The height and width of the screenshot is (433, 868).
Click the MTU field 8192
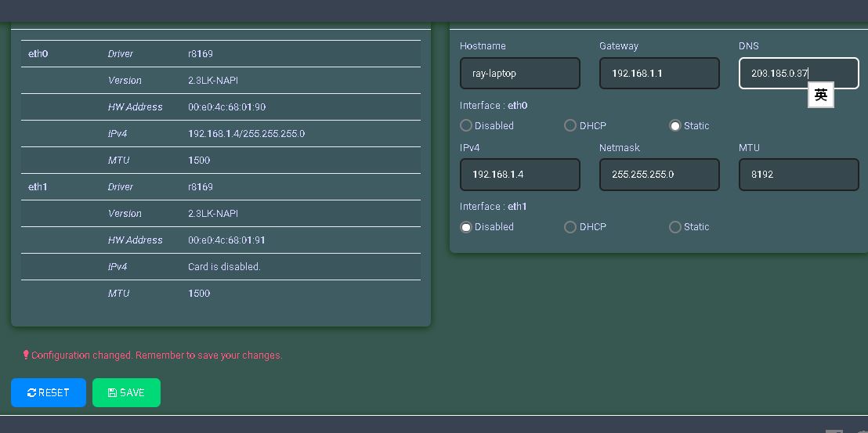[799, 174]
